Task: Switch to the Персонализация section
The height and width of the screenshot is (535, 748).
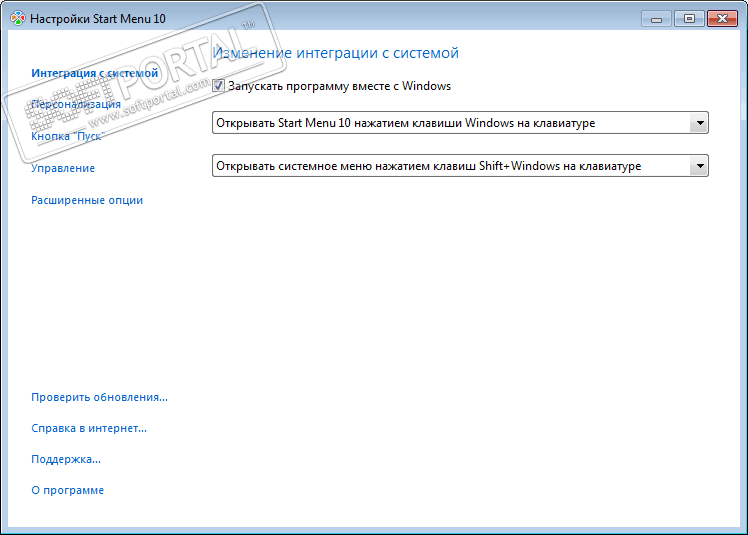Action: tap(76, 104)
